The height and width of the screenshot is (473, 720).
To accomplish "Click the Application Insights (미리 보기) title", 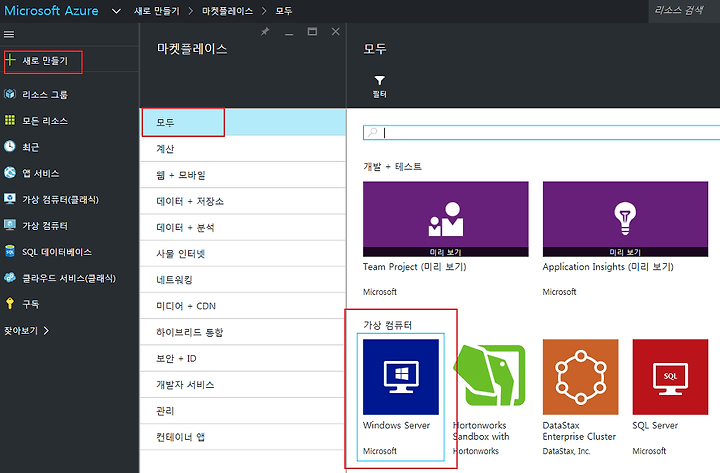I will click(x=608, y=267).
